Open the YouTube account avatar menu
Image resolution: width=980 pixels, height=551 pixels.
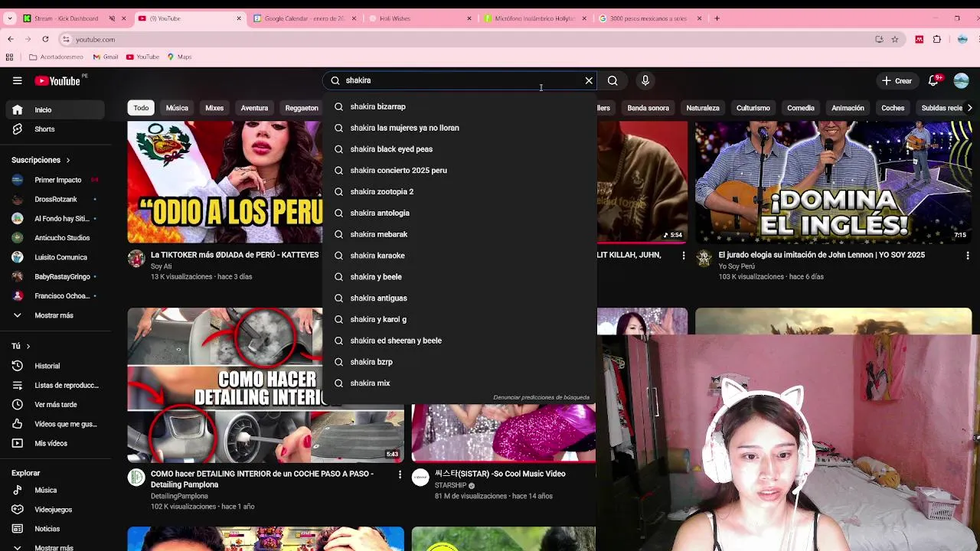pyautogui.click(x=962, y=80)
